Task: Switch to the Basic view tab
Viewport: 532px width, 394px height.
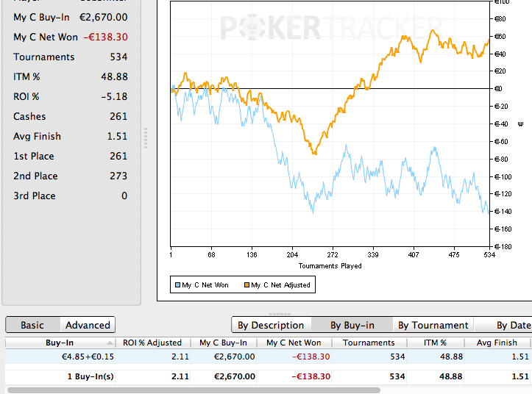Action: pyautogui.click(x=33, y=325)
